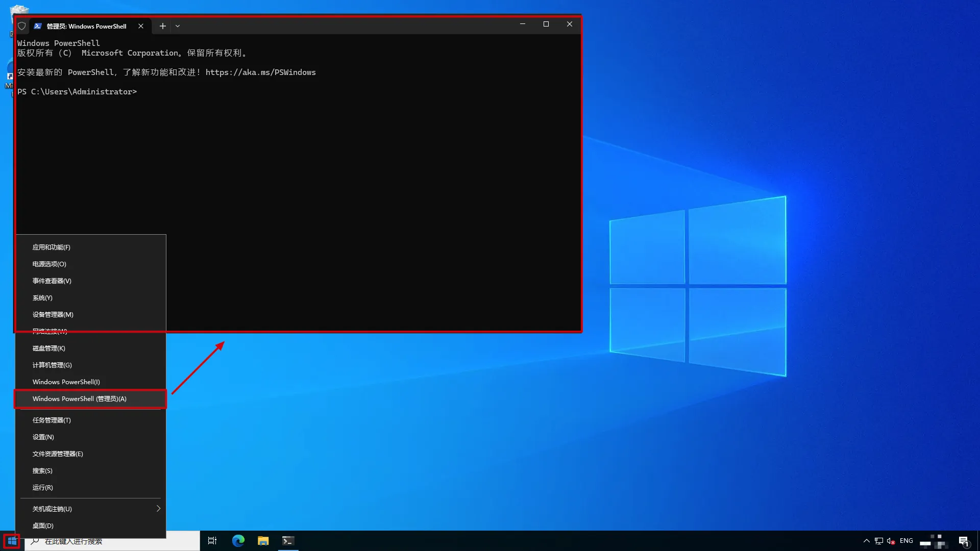Click the Terminal icon in the taskbar
980x551 pixels.
(288, 541)
